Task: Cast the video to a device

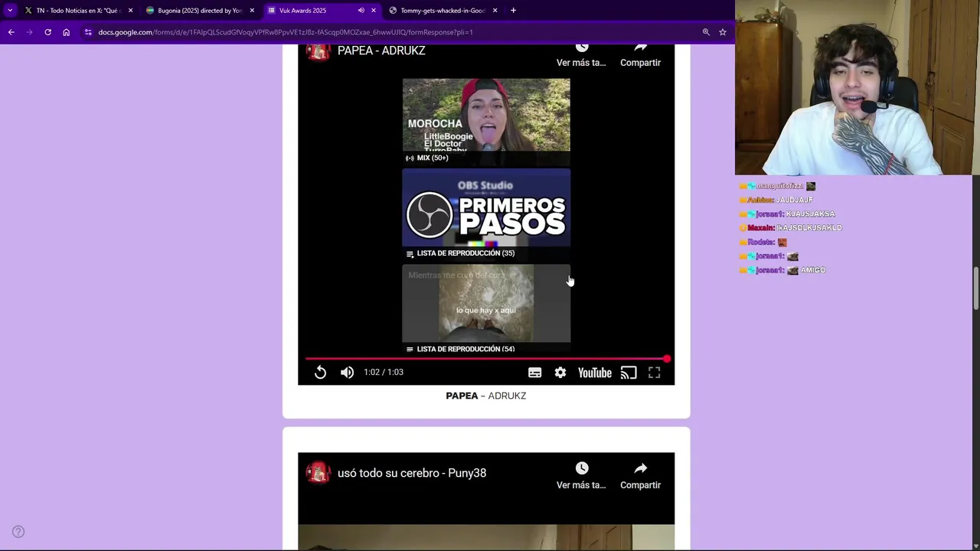Action: click(x=629, y=372)
